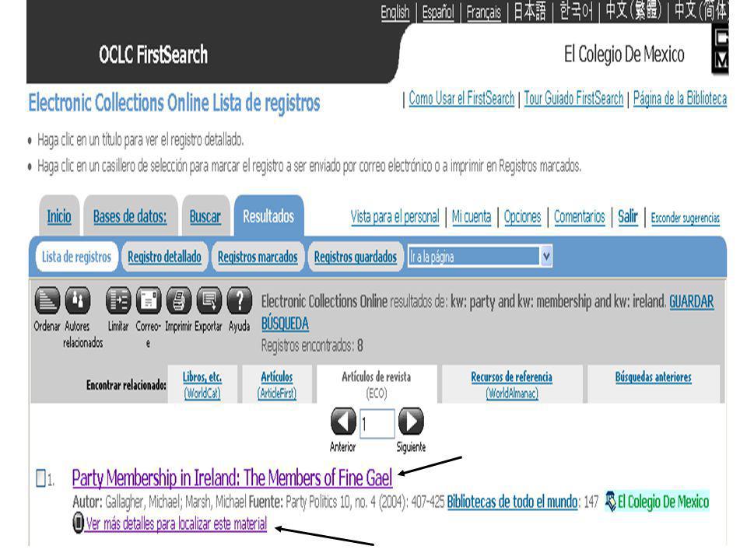Image resolution: width=747 pixels, height=560 pixels.
Task: Click the OCLC FirstSearch header title
Action: 153,54
